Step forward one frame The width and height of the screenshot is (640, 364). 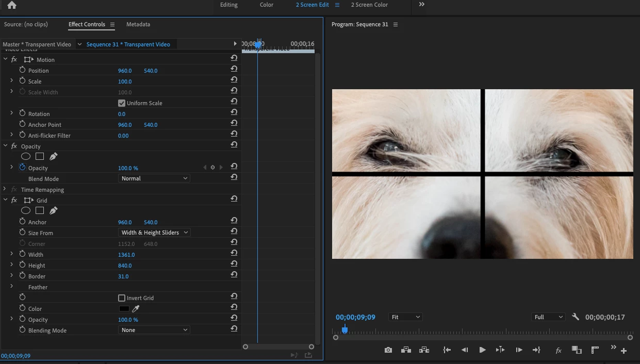[x=519, y=350]
